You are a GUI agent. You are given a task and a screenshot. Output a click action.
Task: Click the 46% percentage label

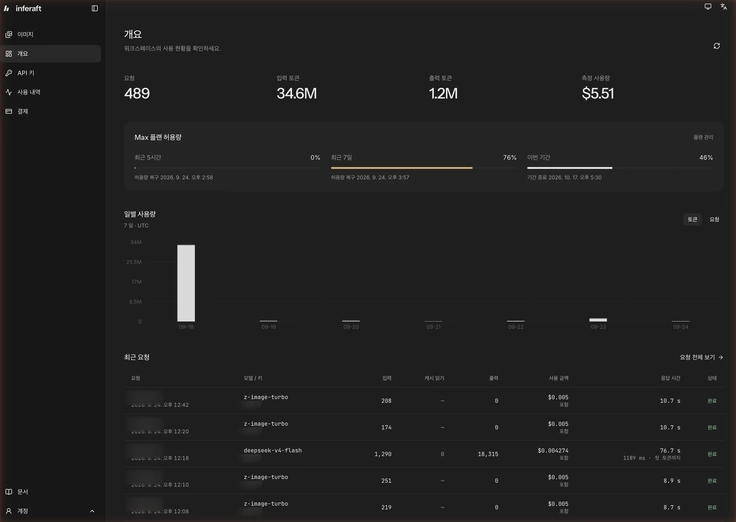click(706, 157)
